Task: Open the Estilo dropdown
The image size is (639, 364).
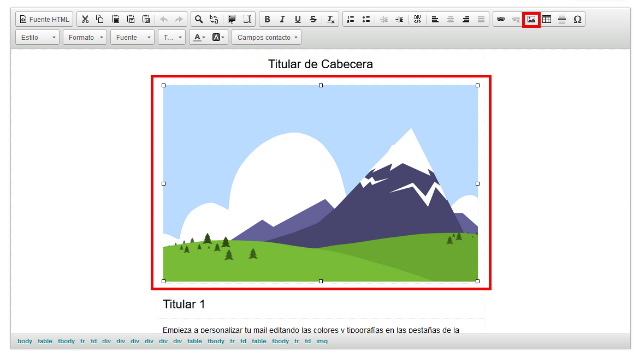Action: tap(38, 38)
